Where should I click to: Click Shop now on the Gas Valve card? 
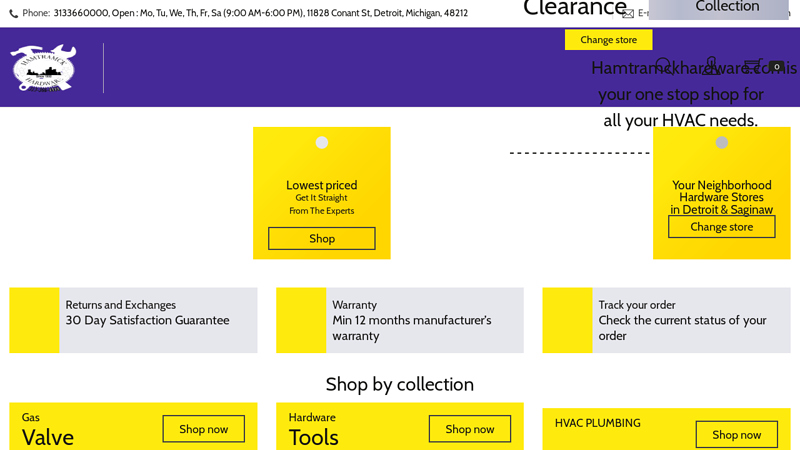click(x=204, y=429)
